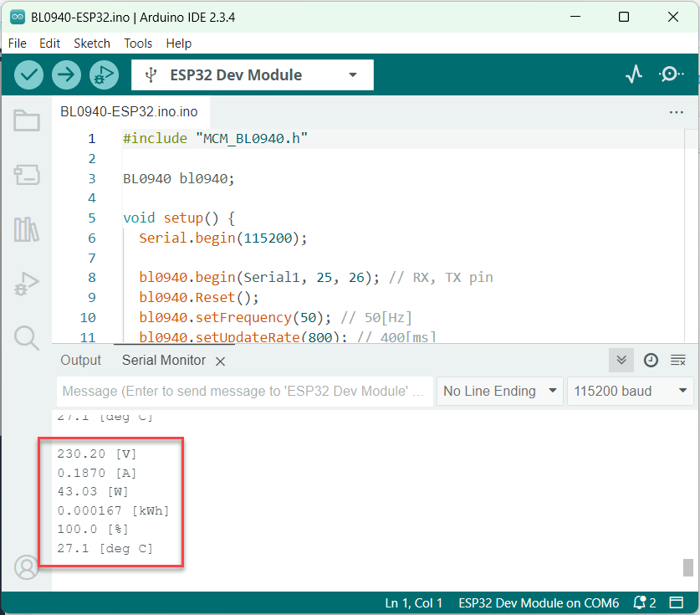Image resolution: width=700 pixels, height=615 pixels.
Task: Click the Upload arrow button
Action: pyautogui.click(x=66, y=74)
